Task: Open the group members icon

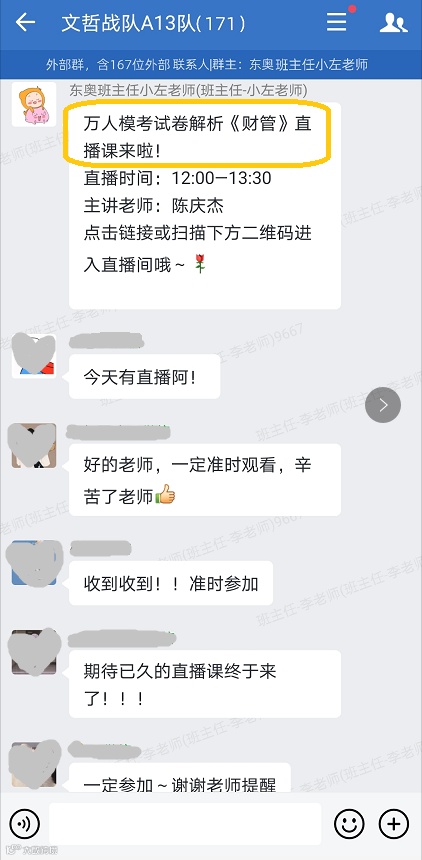Action: pyautogui.click(x=393, y=22)
